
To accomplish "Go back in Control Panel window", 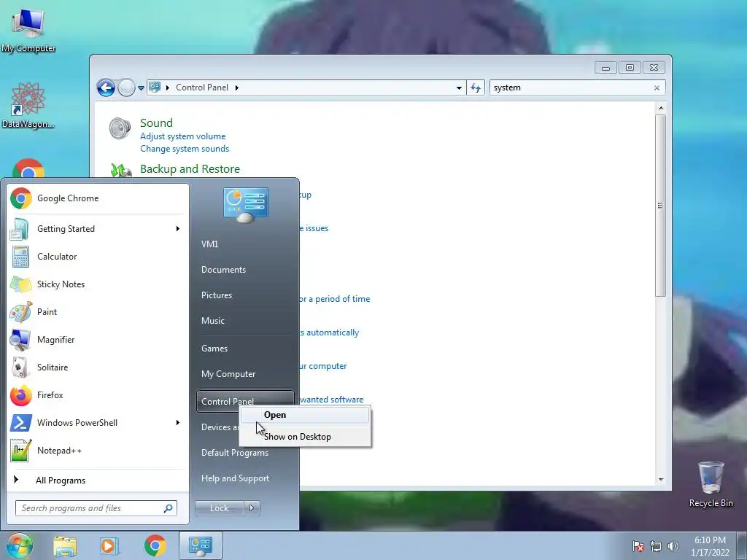I will click(106, 87).
